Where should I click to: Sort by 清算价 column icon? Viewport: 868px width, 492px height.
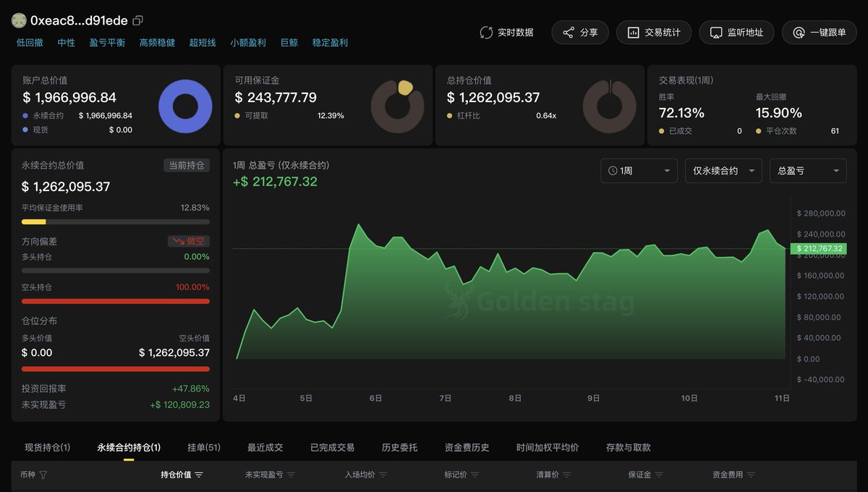566,475
